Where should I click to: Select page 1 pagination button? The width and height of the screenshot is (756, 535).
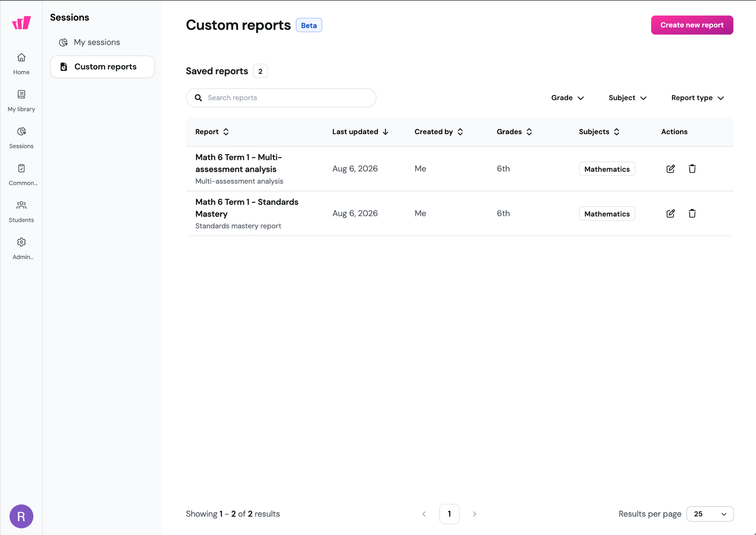pyautogui.click(x=449, y=514)
